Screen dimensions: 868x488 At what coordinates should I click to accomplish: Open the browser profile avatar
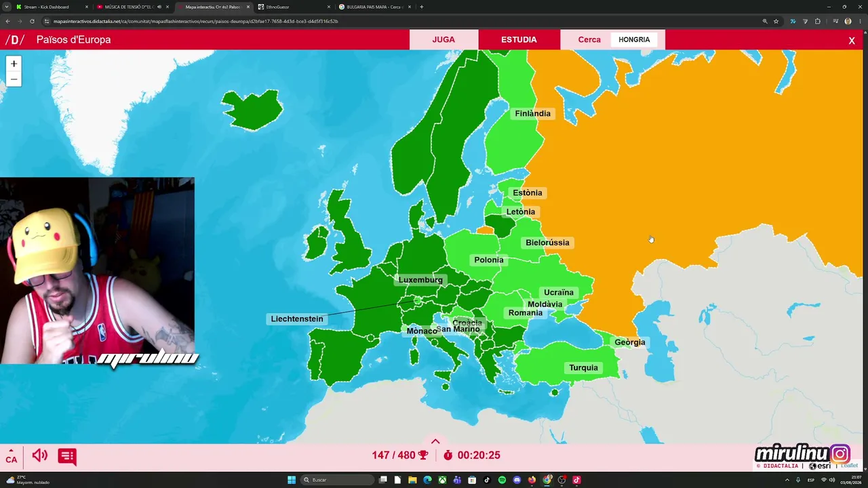click(848, 21)
